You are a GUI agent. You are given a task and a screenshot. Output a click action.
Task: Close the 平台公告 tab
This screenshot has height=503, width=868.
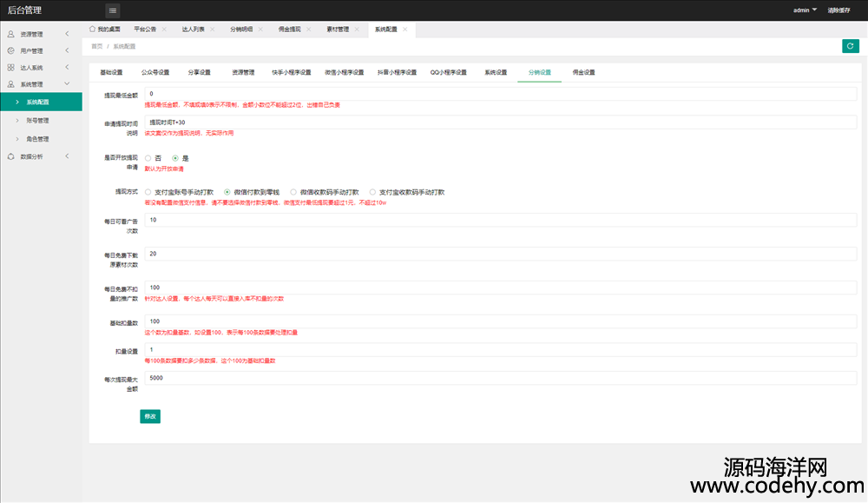coord(164,29)
